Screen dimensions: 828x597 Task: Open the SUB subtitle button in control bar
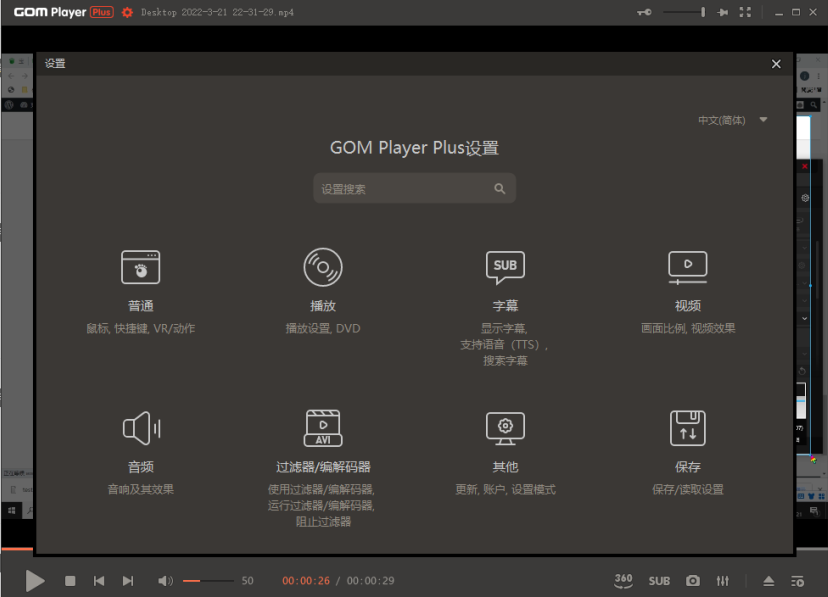pos(659,581)
